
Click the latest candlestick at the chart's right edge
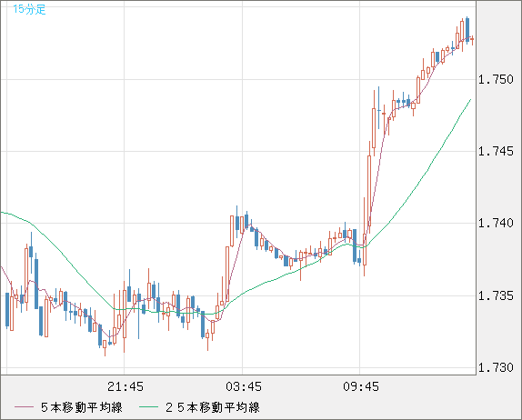pos(472,40)
